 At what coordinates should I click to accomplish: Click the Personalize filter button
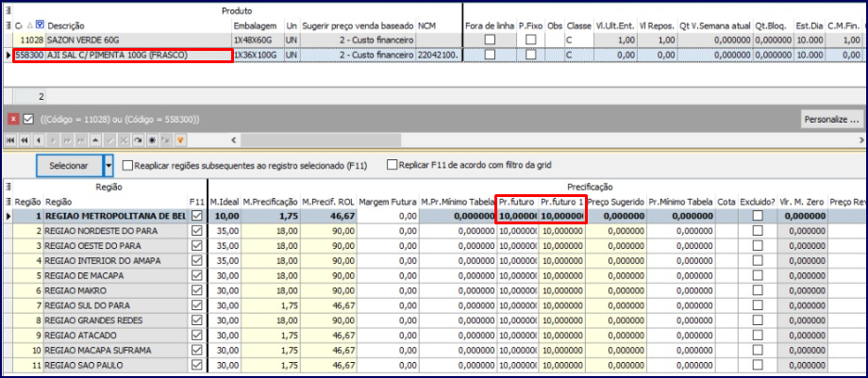(x=832, y=119)
